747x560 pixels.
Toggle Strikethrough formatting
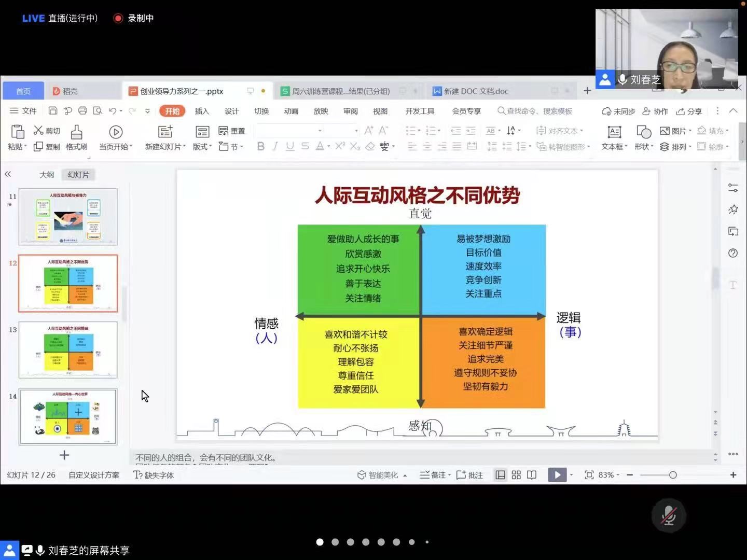coord(305,147)
